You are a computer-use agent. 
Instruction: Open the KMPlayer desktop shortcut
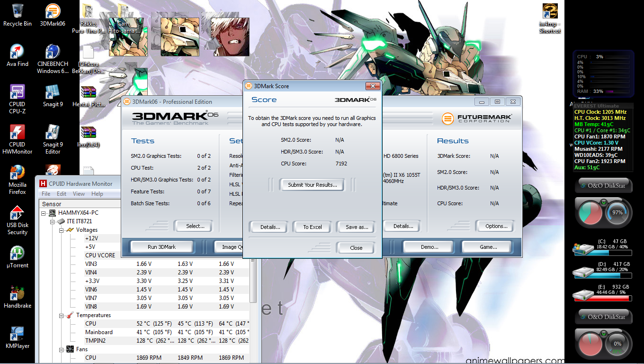pyautogui.click(x=18, y=337)
